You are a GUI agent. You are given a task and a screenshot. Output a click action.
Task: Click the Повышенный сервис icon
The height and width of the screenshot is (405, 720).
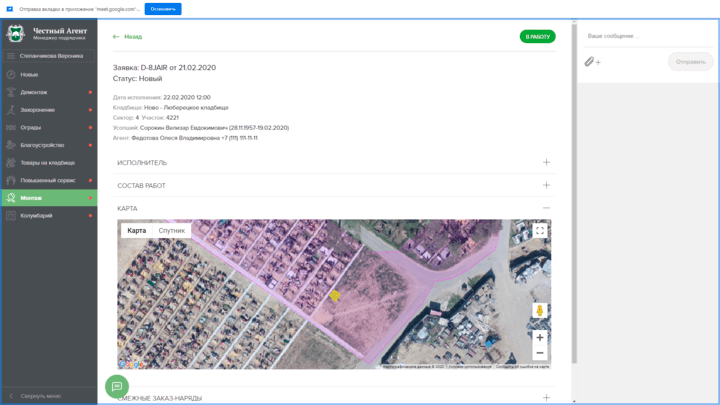[x=11, y=180]
